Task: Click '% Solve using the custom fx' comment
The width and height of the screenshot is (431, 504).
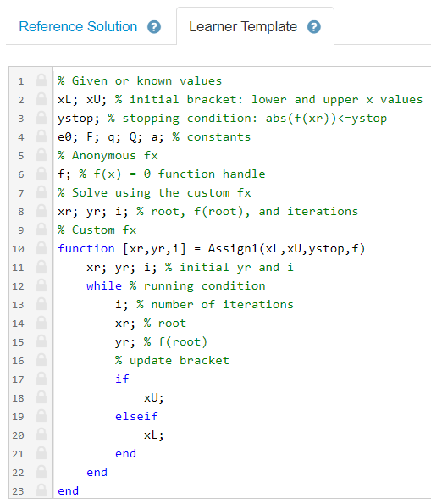Action: [154, 193]
